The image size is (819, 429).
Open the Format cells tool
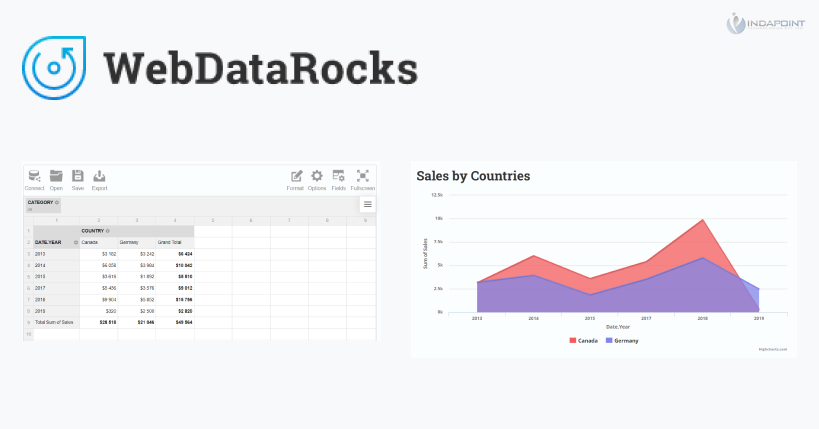[295, 177]
